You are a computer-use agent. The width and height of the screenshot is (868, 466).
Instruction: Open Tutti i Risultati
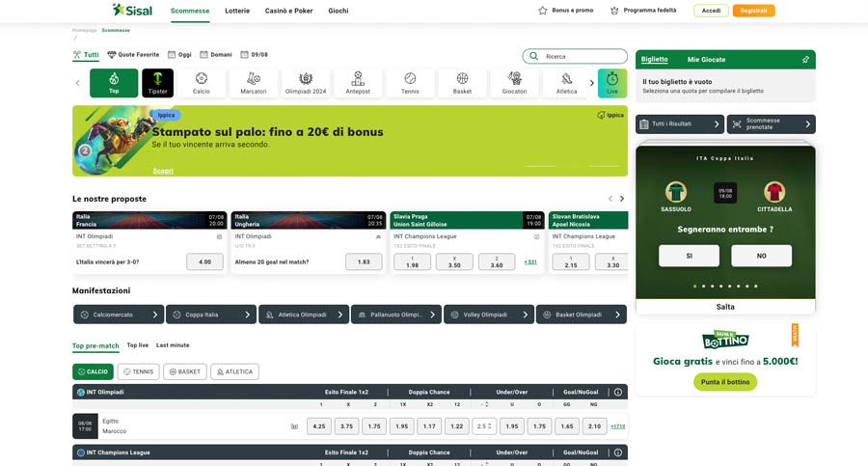[x=680, y=124]
